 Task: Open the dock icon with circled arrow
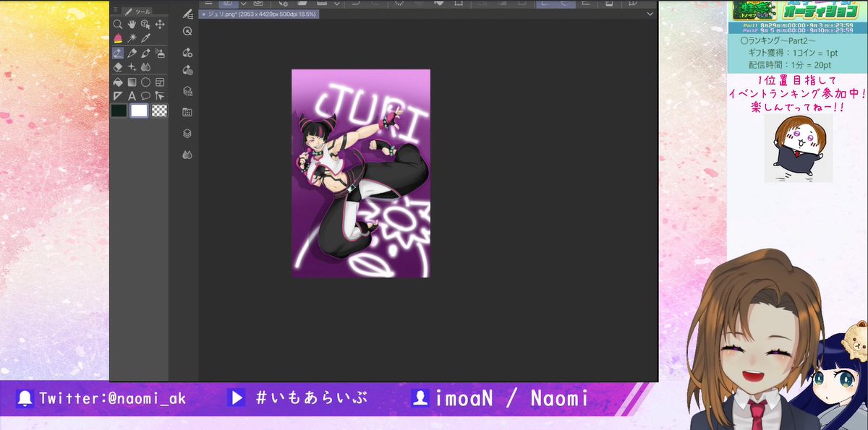[x=187, y=31]
